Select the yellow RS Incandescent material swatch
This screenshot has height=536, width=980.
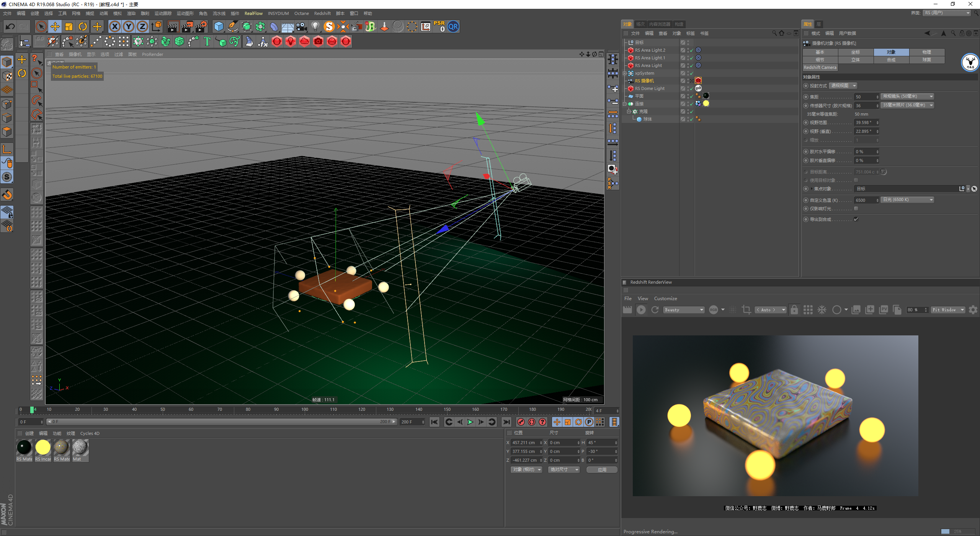[x=43, y=447]
